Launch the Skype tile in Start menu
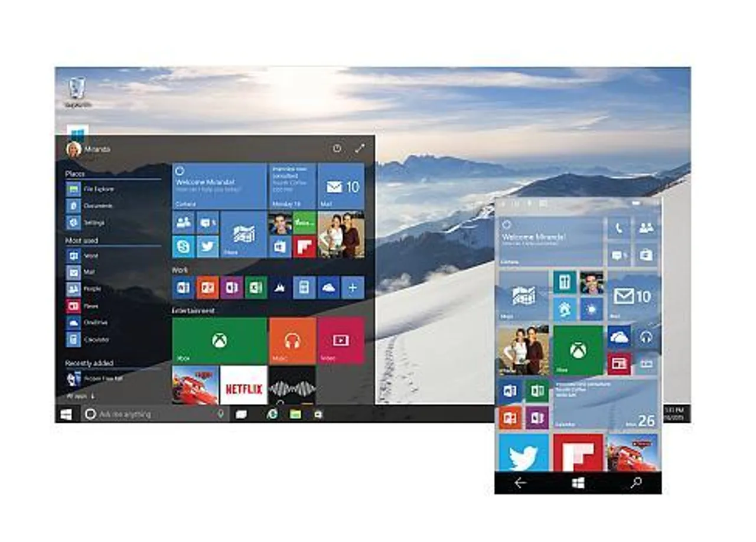Image resolution: width=756 pixels, height=542 pixels. [x=183, y=246]
